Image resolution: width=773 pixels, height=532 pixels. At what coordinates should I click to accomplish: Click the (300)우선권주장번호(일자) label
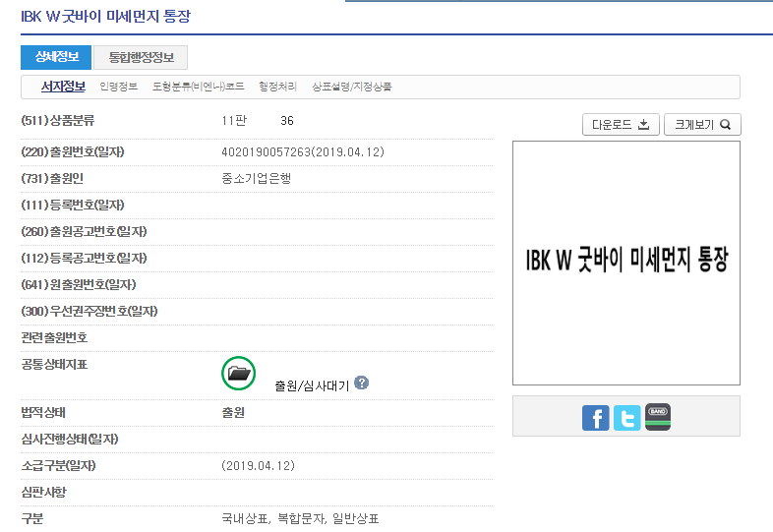(x=89, y=312)
